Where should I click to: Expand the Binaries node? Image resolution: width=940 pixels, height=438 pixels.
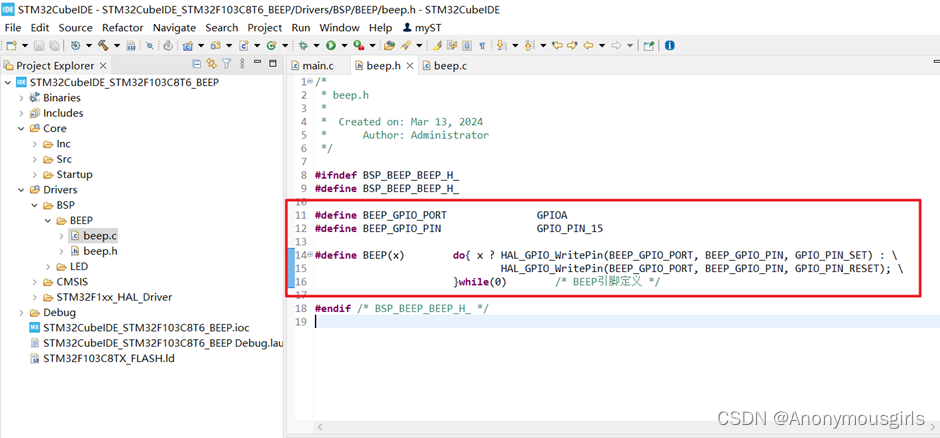22,98
